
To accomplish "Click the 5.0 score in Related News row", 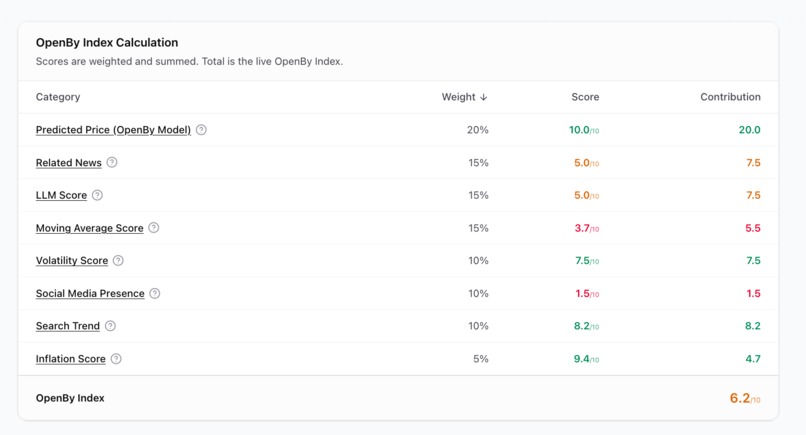I will pos(587,163).
